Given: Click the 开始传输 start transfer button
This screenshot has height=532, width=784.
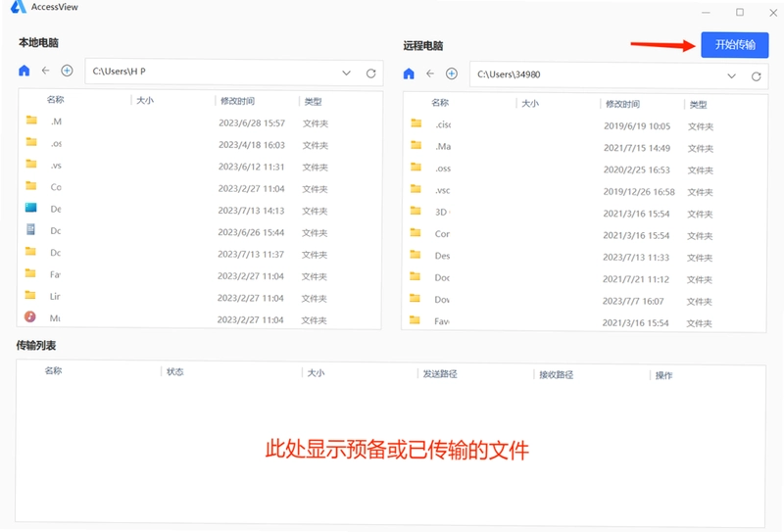Looking at the screenshot, I should [734, 44].
